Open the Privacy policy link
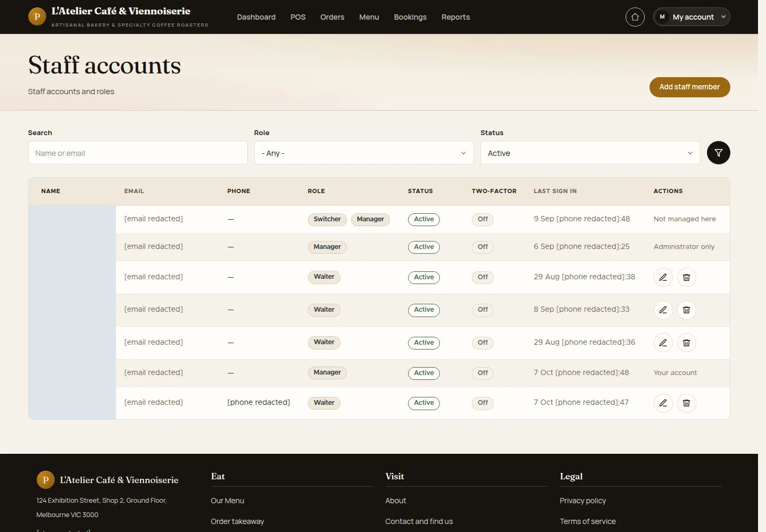 (583, 501)
